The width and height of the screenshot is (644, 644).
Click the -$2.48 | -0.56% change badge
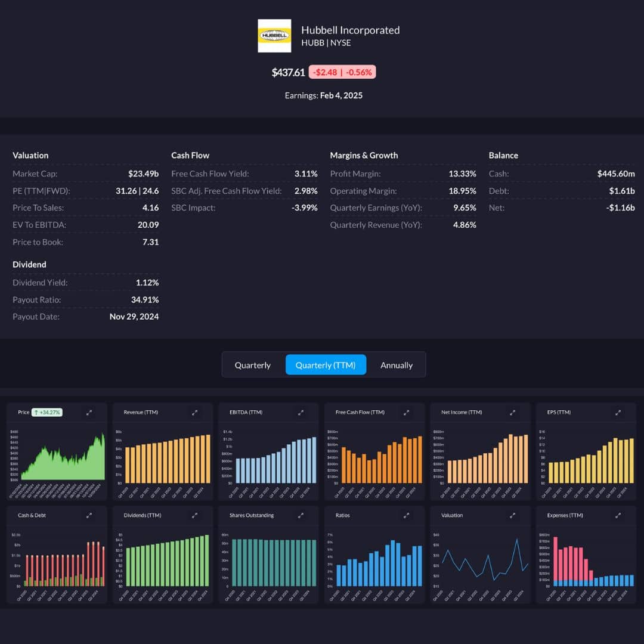342,72
